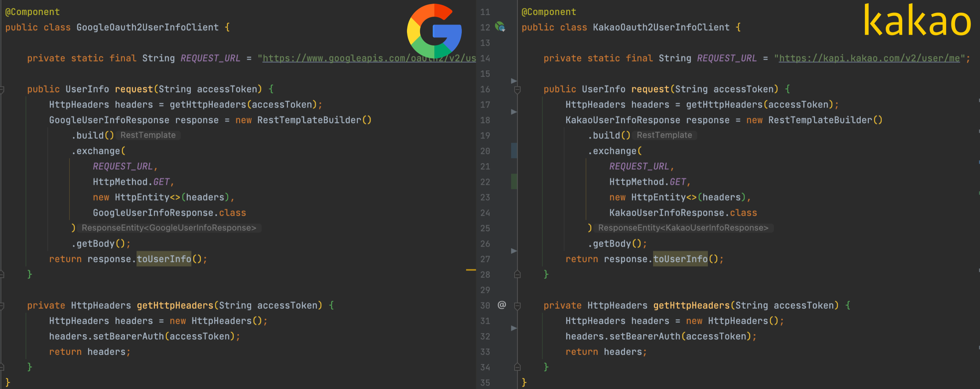Click the yellow warning stripe in left scrollbar

pos(471,270)
